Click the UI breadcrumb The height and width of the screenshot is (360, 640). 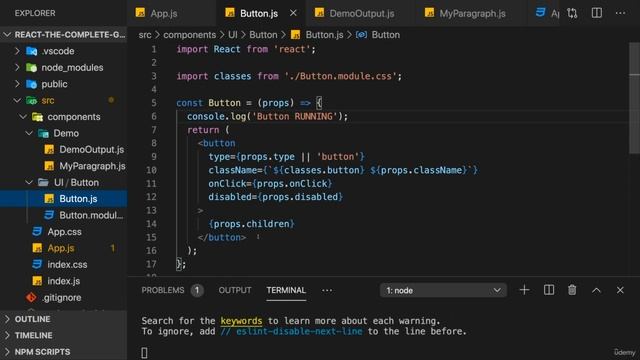click(233, 35)
